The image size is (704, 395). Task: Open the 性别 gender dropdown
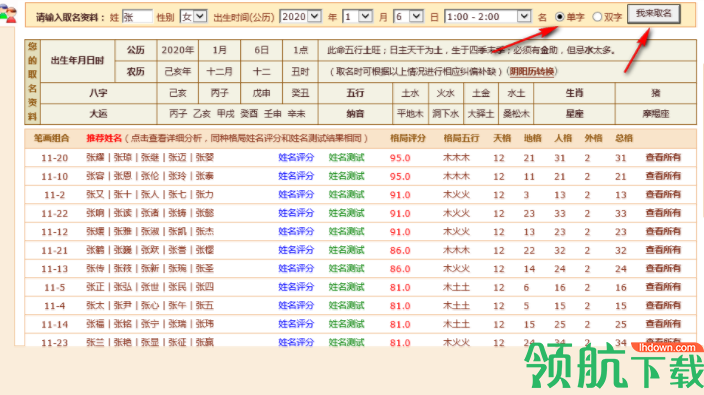pos(193,17)
